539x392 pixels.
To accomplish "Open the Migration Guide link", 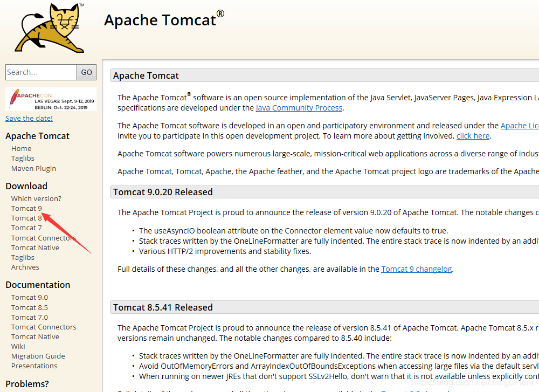I will pos(38,356).
